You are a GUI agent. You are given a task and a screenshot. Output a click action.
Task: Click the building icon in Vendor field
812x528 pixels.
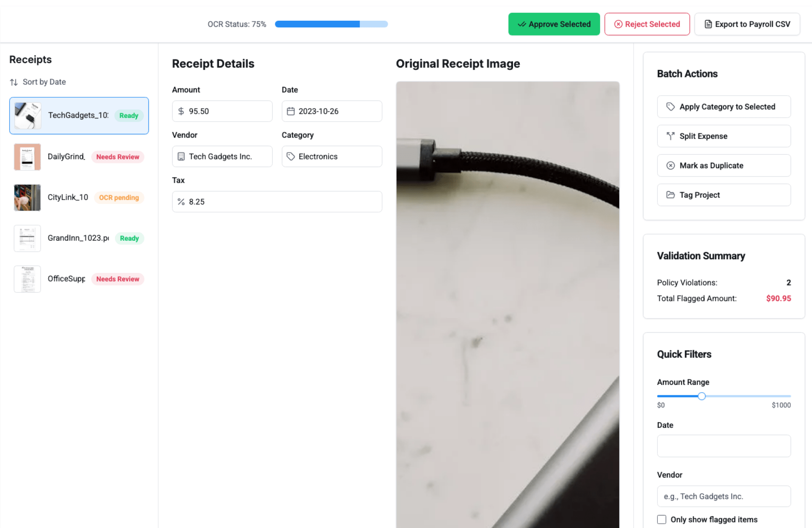pos(181,157)
